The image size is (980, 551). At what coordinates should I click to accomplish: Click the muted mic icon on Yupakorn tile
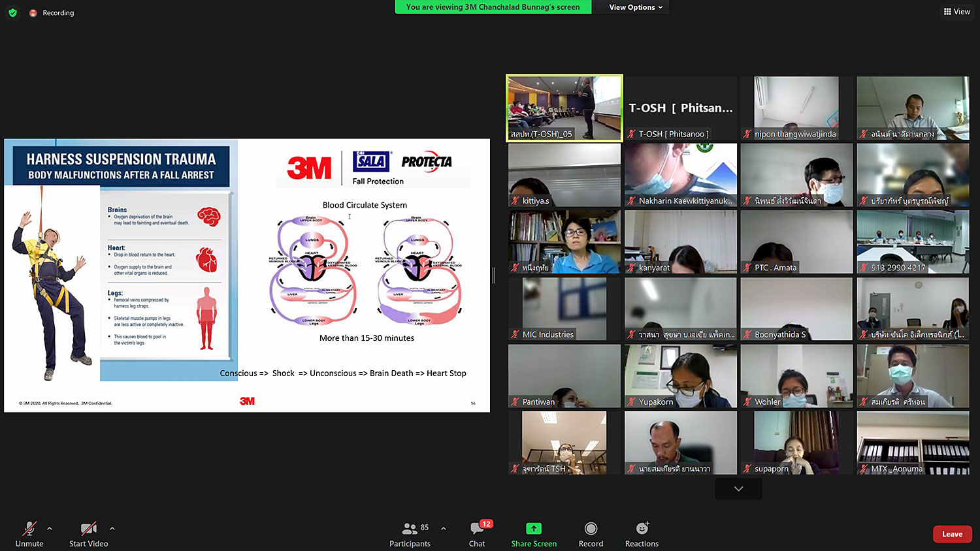point(631,401)
